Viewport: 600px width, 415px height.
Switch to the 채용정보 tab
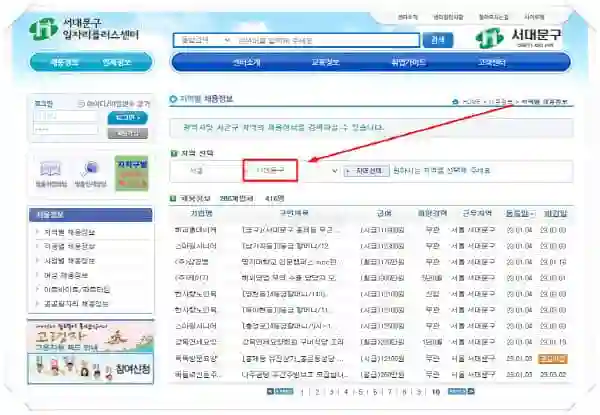(65, 62)
